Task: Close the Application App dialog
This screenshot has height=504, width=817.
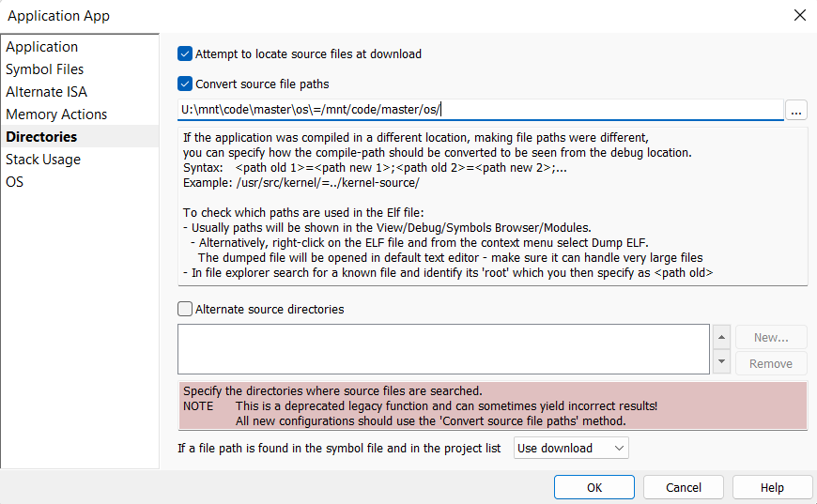Action: pos(799,15)
